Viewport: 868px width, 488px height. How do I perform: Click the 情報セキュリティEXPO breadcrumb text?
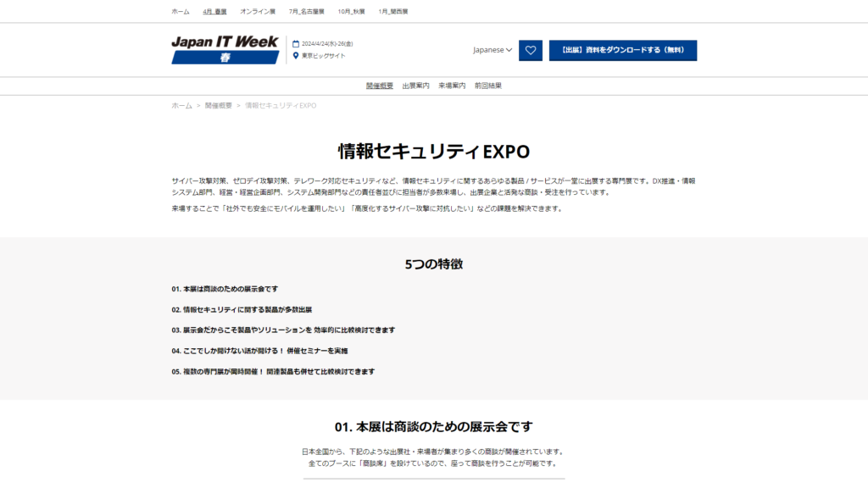(281, 106)
